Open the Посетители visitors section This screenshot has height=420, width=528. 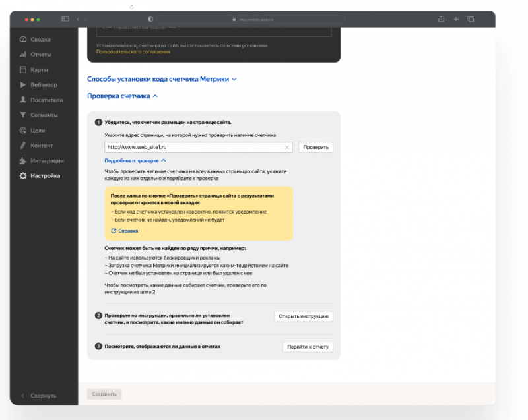pyautogui.click(x=46, y=100)
